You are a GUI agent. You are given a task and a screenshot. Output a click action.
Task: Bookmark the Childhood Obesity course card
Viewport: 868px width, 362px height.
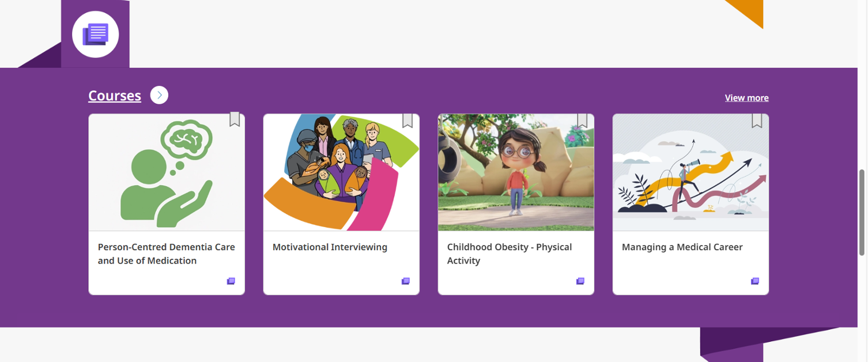pyautogui.click(x=582, y=120)
